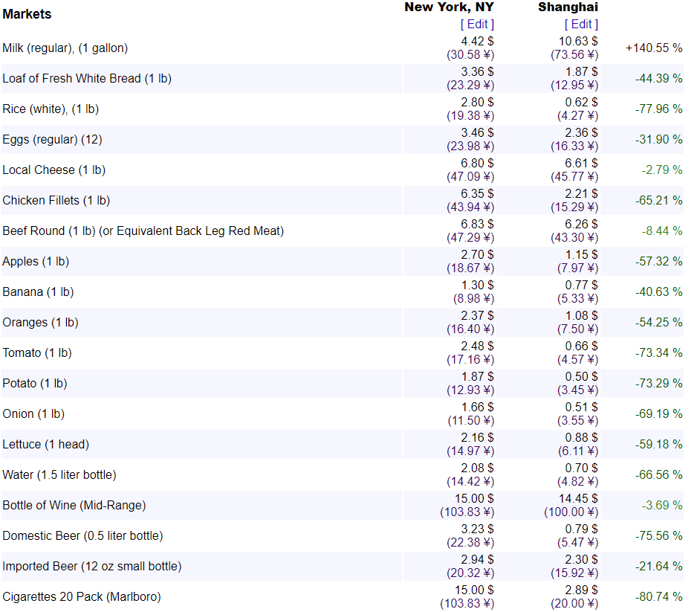Click the Chicken Fillets (1 lb) row label
Image resolution: width=700 pixels, height=612 pixels.
coord(56,201)
